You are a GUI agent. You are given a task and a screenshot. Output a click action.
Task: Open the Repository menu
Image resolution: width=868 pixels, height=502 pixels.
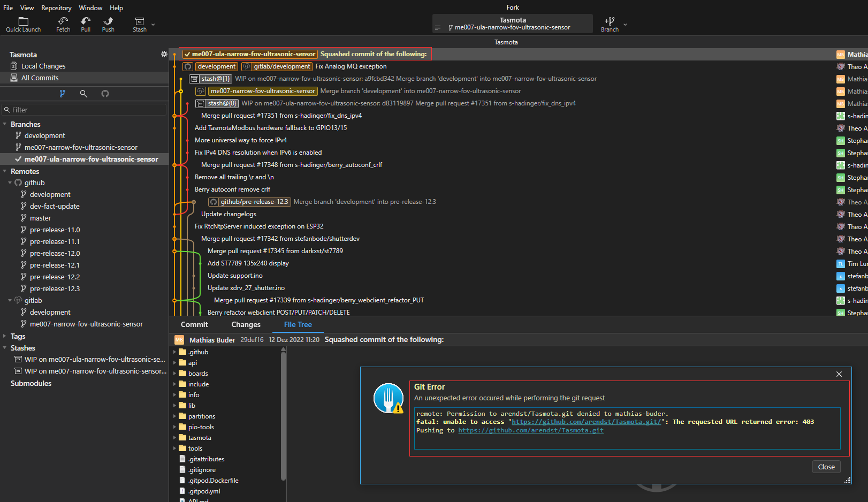click(56, 7)
